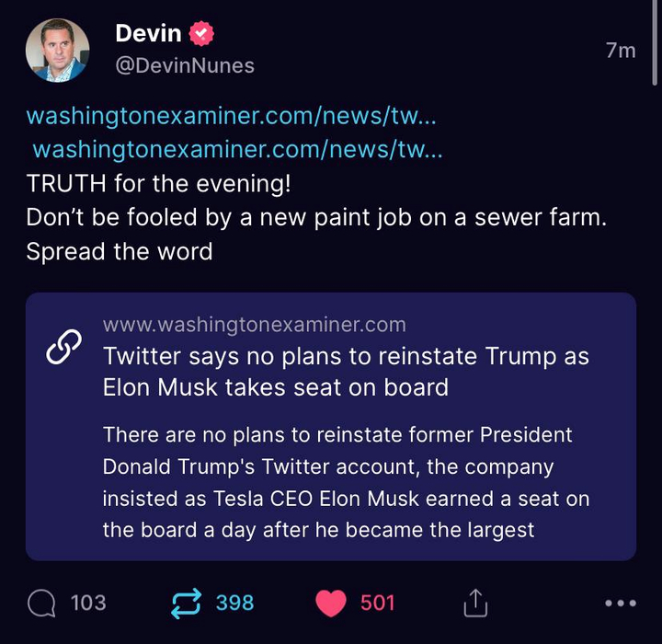Image resolution: width=662 pixels, height=644 pixels.
Task: Click the article headline about Twitter and Trump
Action: 346,371
